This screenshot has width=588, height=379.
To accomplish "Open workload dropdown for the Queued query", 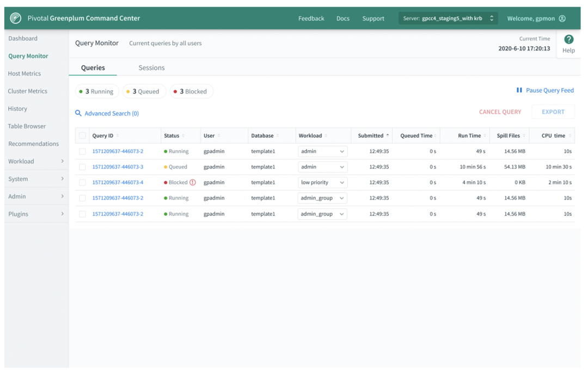I will (322, 167).
